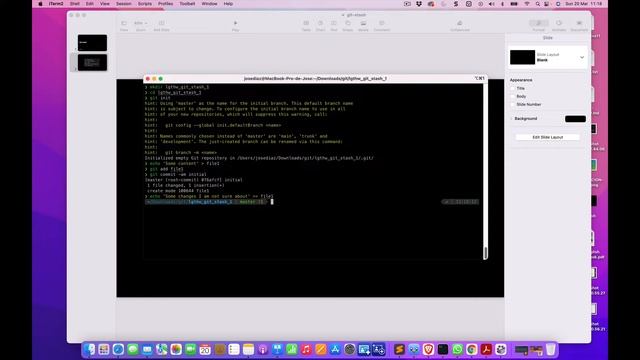Click the Wi-Fi status icon

(x=527, y=4)
